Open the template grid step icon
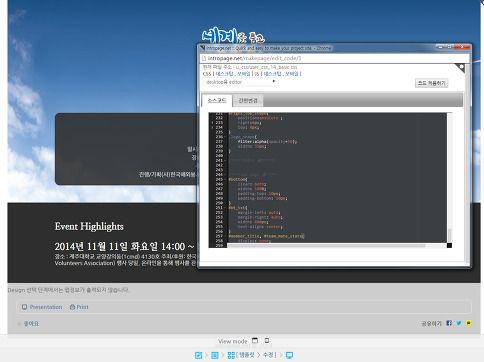Screen dimensions: 484x362 click(x=231, y=355)
